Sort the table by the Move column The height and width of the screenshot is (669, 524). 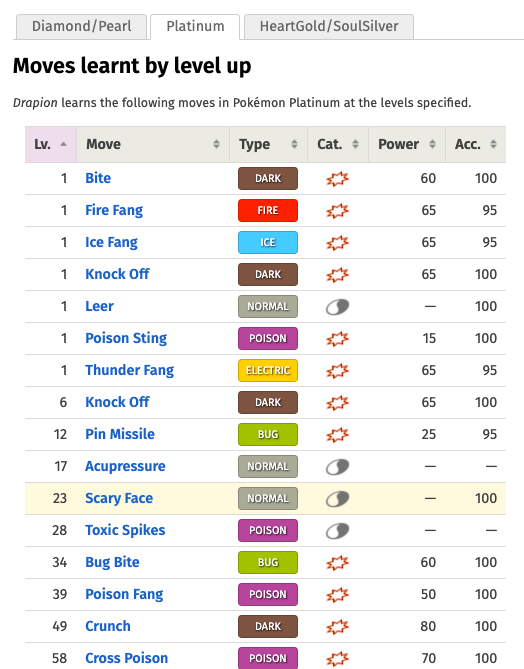(153, 144)
